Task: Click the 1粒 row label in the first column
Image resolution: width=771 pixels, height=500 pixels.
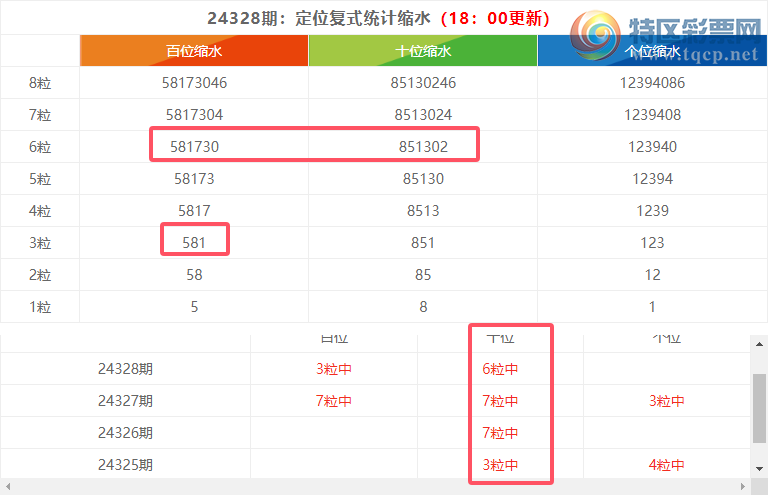Action: tap(40, 307)
